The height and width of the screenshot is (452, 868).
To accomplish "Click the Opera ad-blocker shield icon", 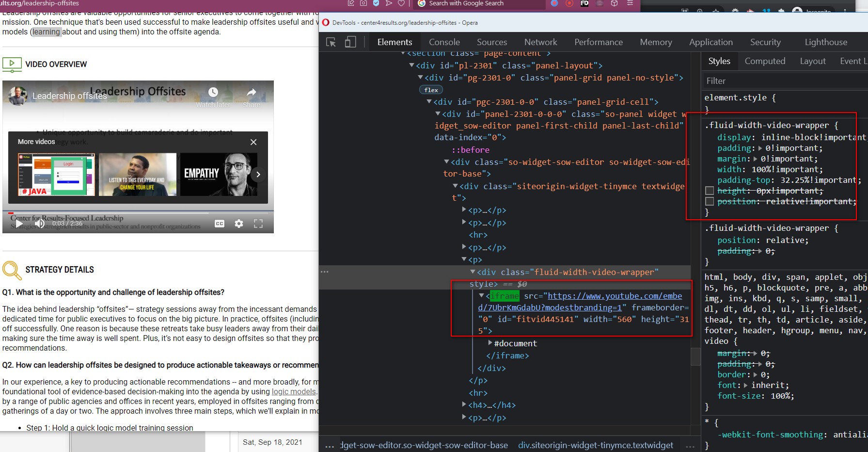I will pos(376,3).
